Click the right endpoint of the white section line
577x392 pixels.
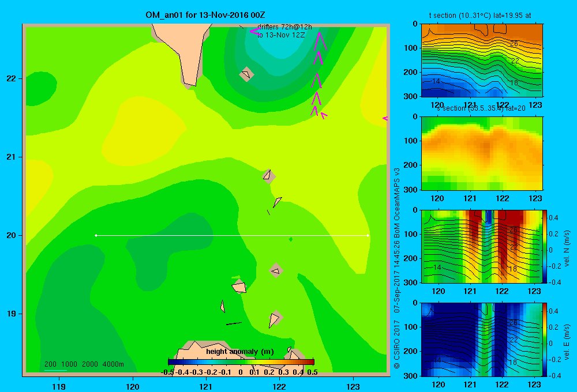368,235
